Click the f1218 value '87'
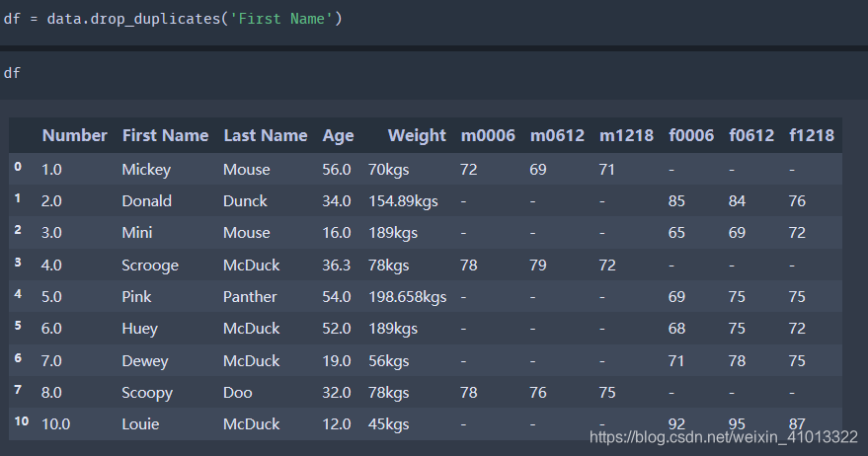 (x=797, y=423)
